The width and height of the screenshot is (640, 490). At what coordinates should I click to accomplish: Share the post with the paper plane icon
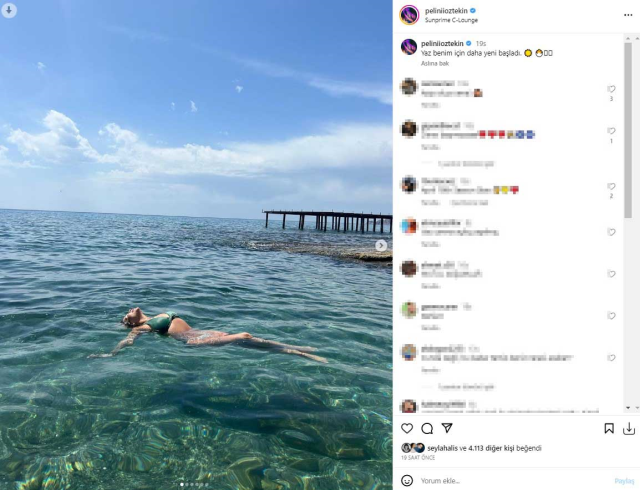pos(447,428)
